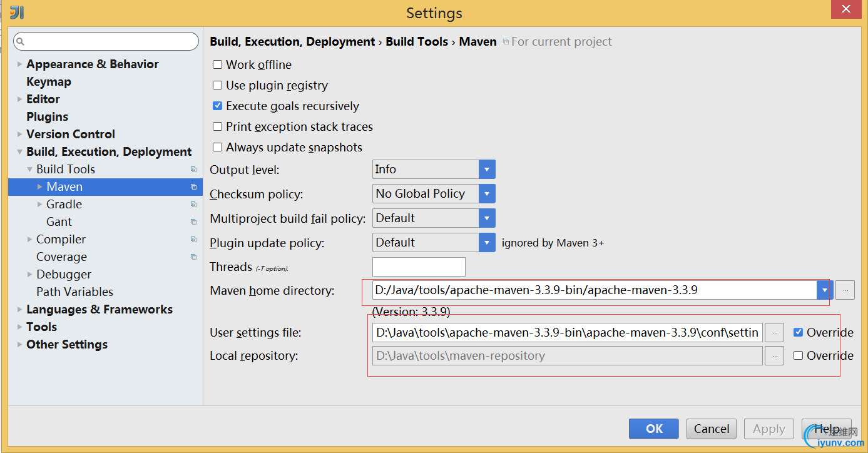Browse for local repository folder
This screenshot has height=453, width=868.
pos(774,355)
